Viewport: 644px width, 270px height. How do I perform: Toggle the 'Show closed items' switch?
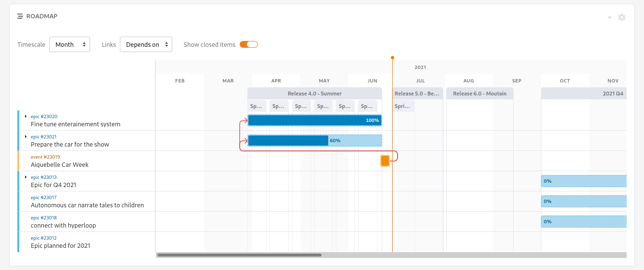(x=249, y=44)
